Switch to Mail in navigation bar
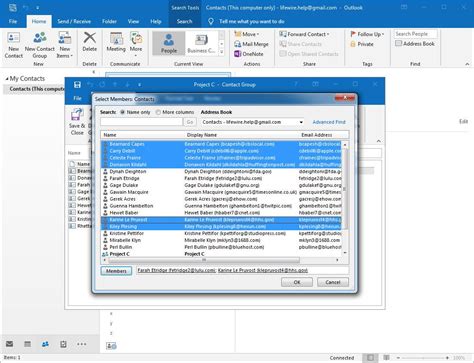This screenshot has width=474, height=363. click(10, 344)
